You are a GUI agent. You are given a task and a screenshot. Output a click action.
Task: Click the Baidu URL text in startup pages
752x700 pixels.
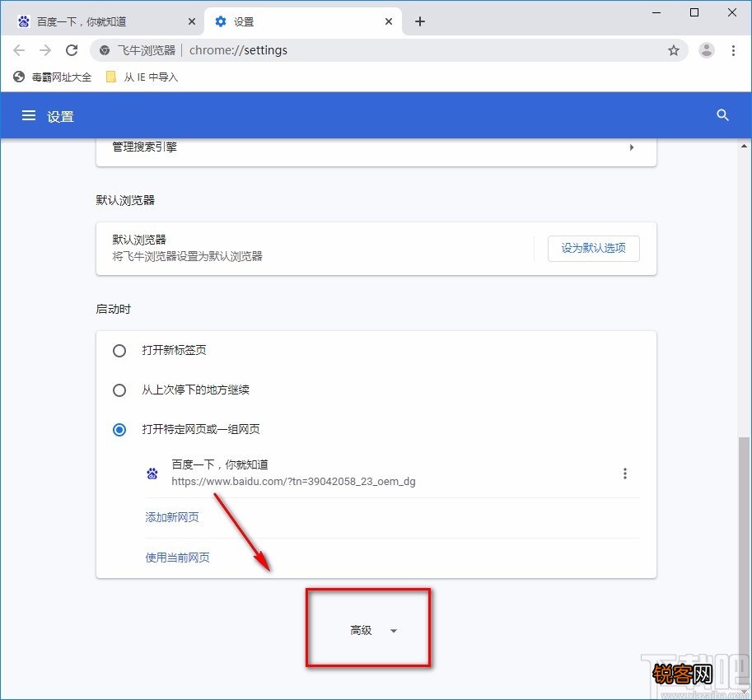point(293,482)
